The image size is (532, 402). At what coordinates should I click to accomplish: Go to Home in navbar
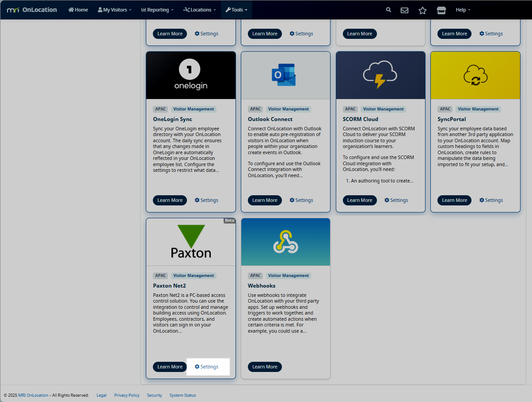pyautogui.click(x=78, y=10)
